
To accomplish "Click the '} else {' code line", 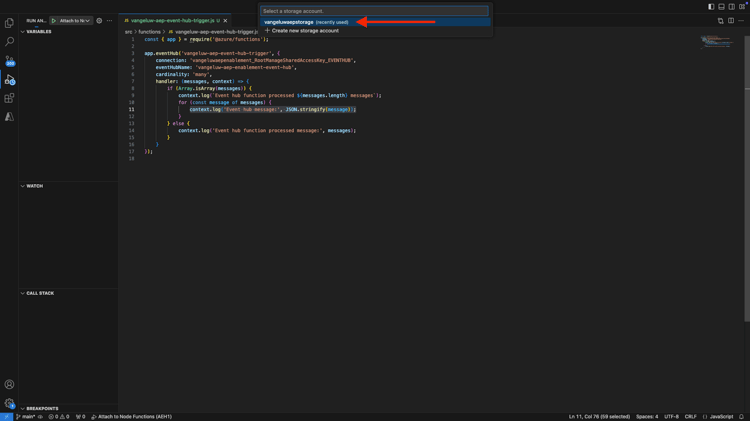I will pyautogui.click(x=178, y=123).
